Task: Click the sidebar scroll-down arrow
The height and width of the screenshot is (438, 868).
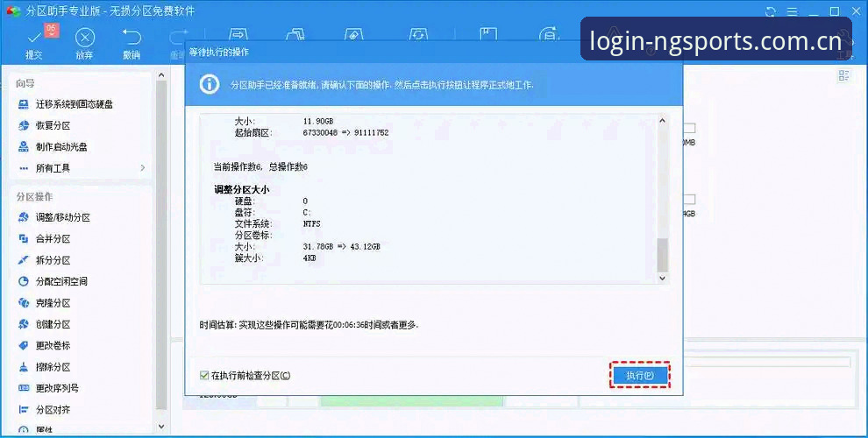Action: 161,427
